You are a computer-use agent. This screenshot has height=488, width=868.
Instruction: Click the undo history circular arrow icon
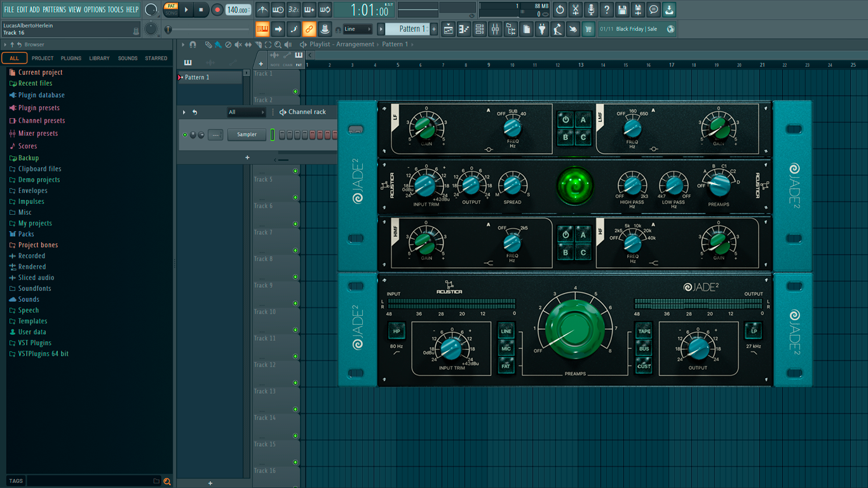tap(560, 10)
